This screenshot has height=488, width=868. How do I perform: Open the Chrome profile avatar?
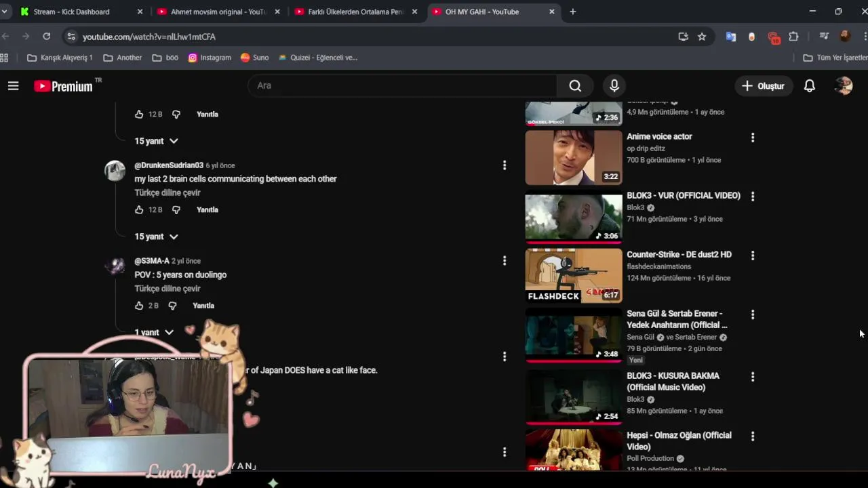pos(845,37)
